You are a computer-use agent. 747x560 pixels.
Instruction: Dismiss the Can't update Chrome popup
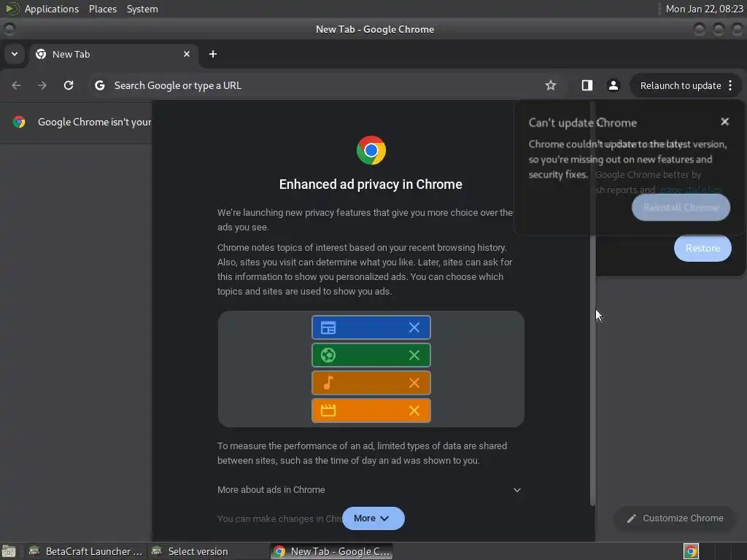pyautogui.click(x=724, y=122)
